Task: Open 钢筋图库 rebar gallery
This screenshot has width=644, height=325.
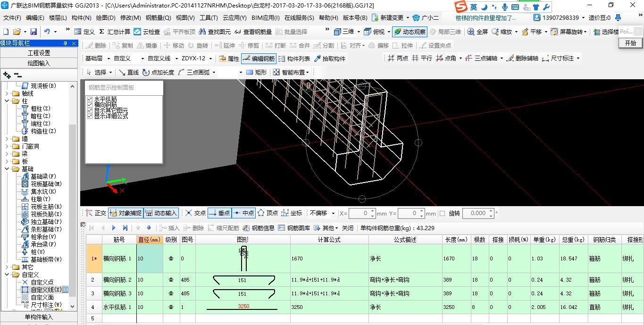Action: [x=294, y=228]
